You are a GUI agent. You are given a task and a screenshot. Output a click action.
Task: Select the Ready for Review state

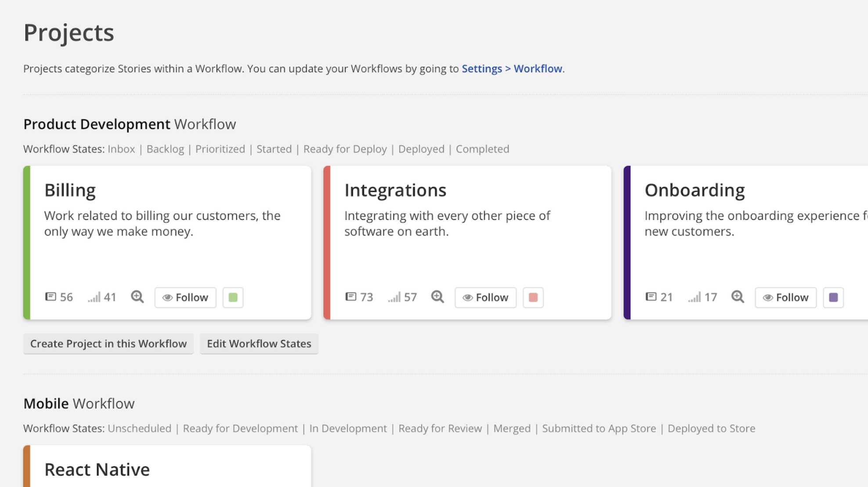point(440,429)
